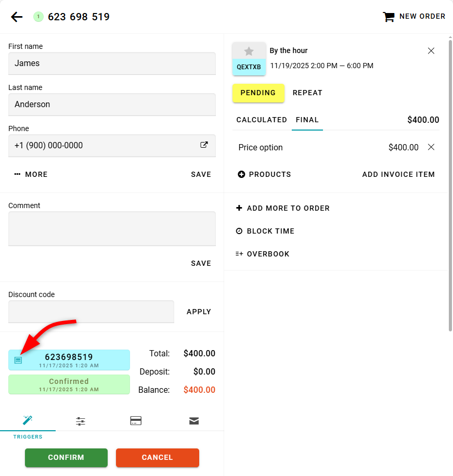Image resolution: width=453 pixels, height=476 pixels.
Task: Open the sliders settings tab icon
Action: click(80, 421)
